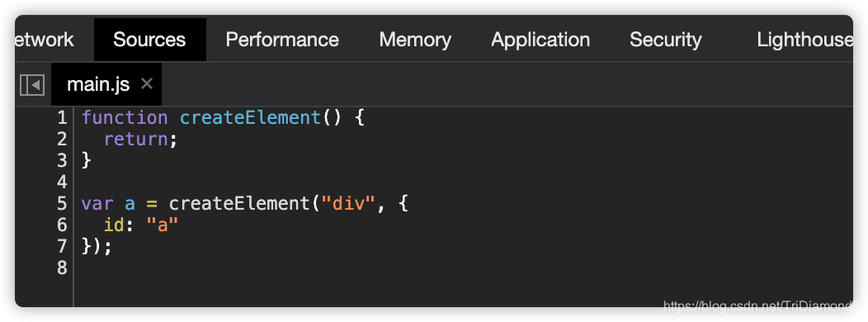Click line number 7 in gutter
Screen dimensions: 868x322
[61, 246]
